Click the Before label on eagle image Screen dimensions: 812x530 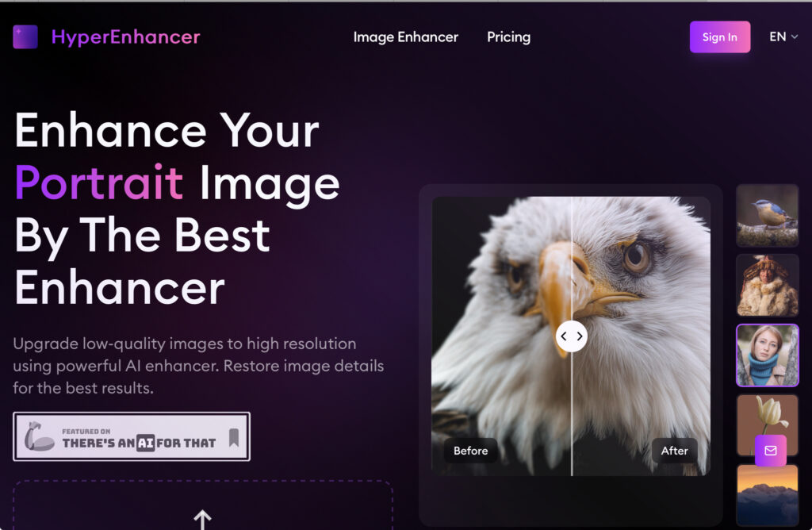[x=471, y=451]
